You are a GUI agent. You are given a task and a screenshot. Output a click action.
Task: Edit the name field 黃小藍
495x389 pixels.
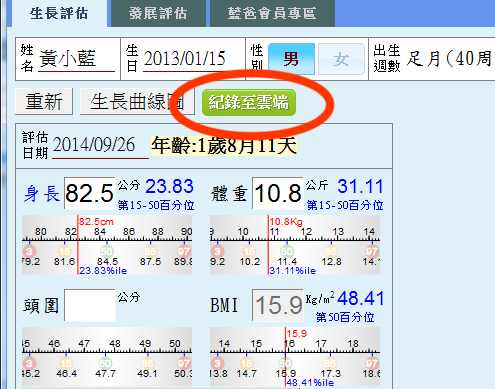pos(77,59)
